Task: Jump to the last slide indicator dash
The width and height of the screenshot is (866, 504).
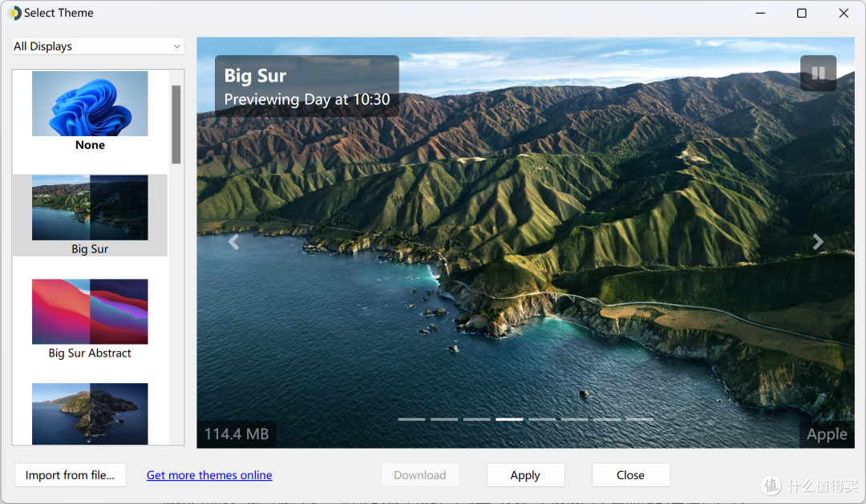Action: 640,420
